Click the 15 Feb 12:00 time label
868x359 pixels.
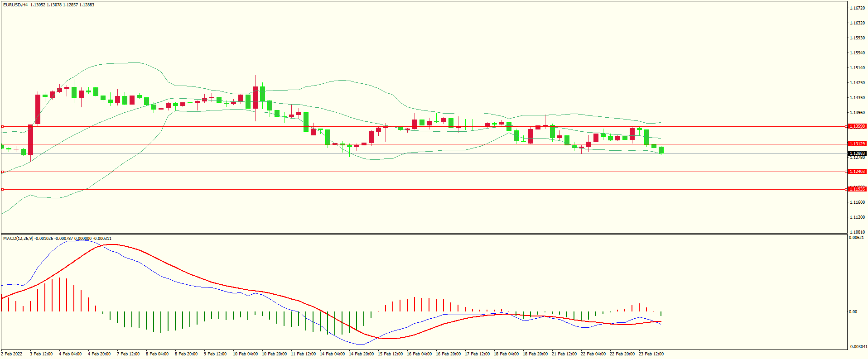tap(390, 354)
